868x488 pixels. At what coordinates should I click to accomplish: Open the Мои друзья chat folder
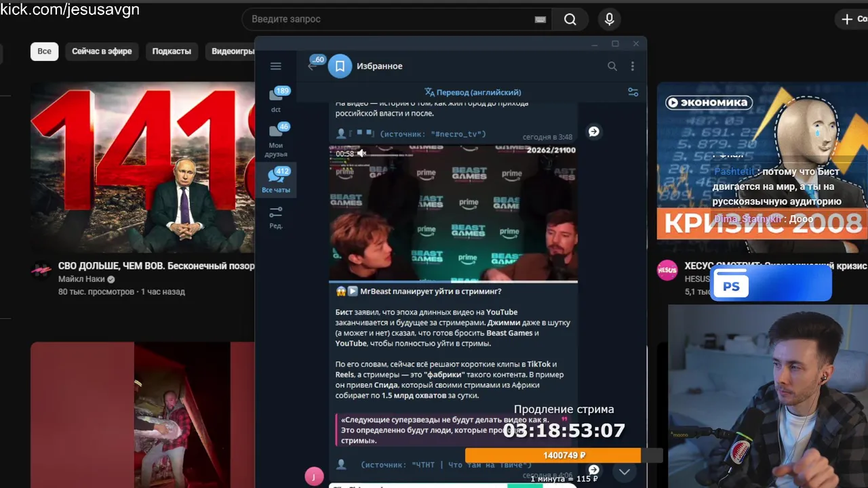click(x=276, y=140)
